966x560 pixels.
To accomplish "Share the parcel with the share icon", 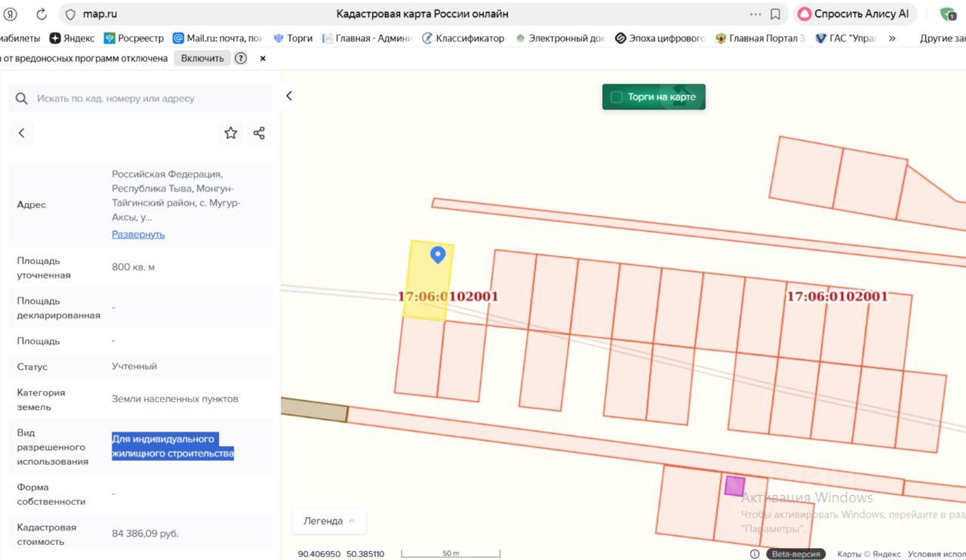I will (259, 133).
